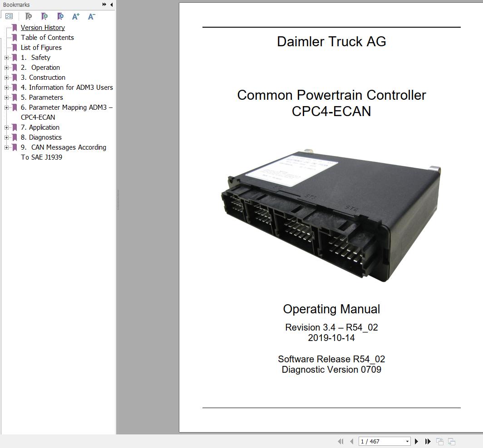Click the previous view icon
Image resolution: width=483 pixels, height=448 pixels.
440,441
